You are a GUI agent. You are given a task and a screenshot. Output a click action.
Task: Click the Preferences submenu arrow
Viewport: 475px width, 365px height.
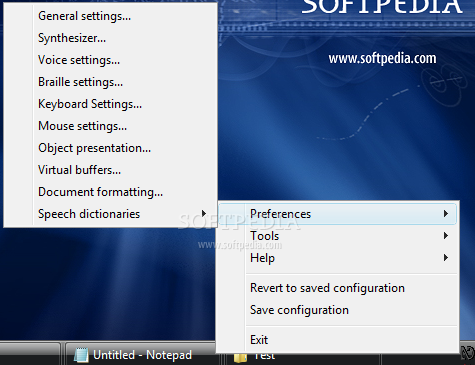click(446, 214)
